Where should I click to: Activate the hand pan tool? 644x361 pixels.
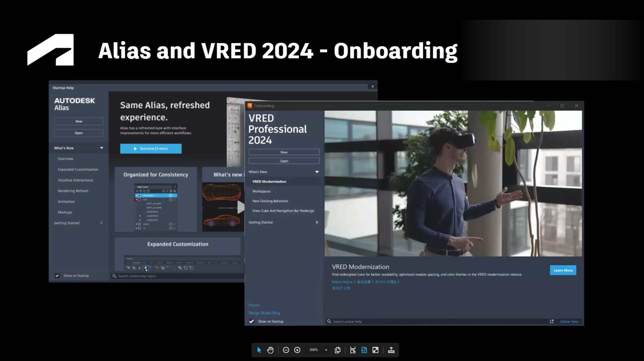point(270,350)
